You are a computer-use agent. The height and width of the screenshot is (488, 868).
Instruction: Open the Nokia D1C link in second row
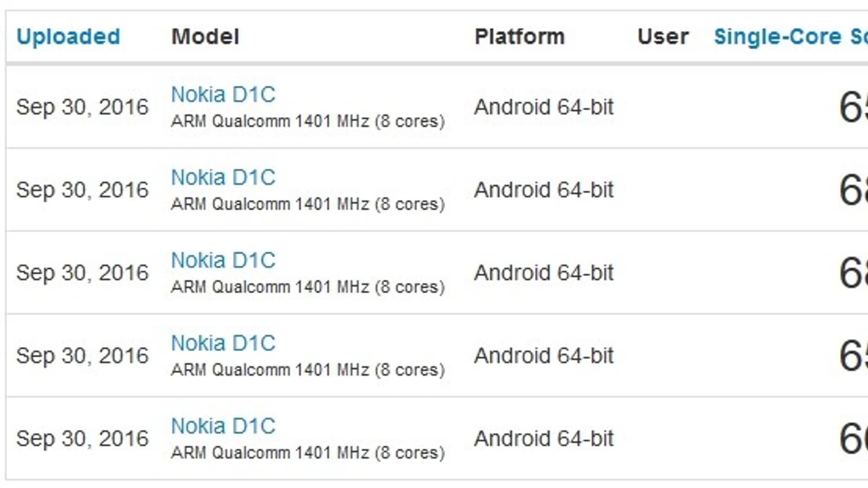coord(223,178)
